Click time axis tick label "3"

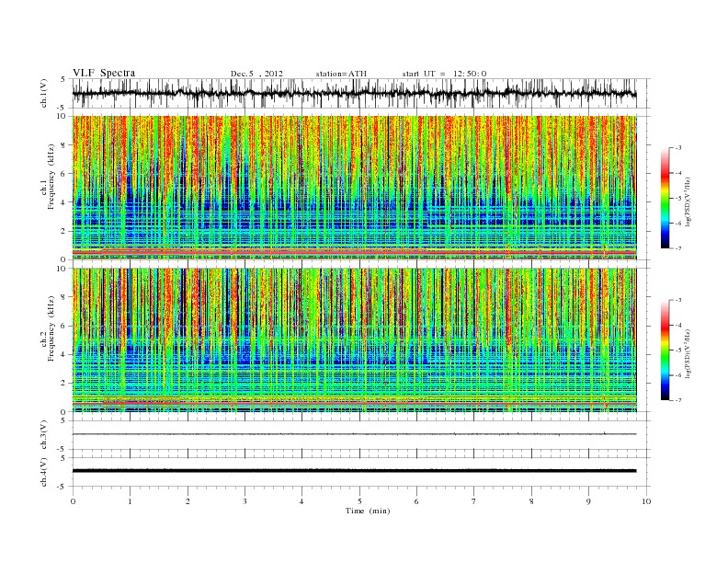(x=245, y=501)
